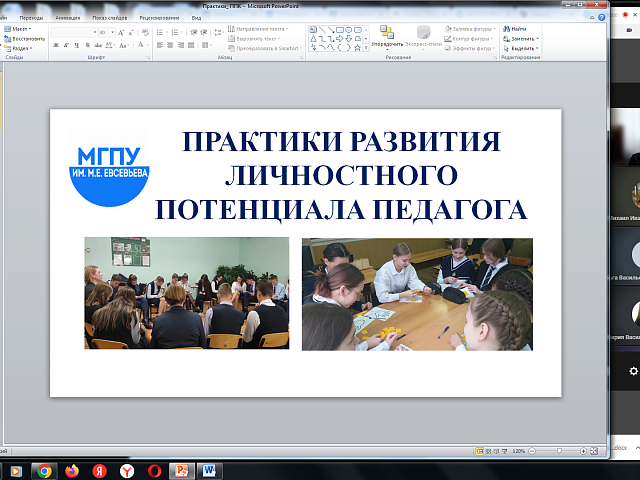
Task: Open Firefox from the taskbar
Action: point(71,469)
